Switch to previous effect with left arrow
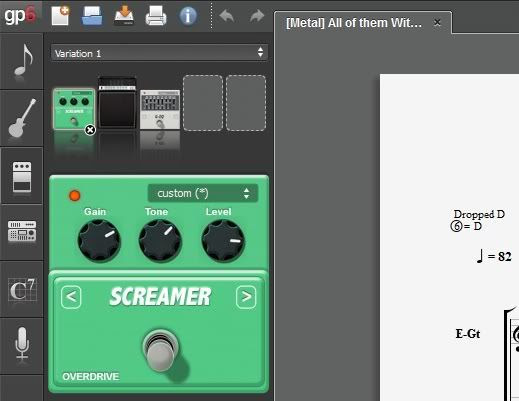Screen dimensions: 519x401 tap(71, 296)
